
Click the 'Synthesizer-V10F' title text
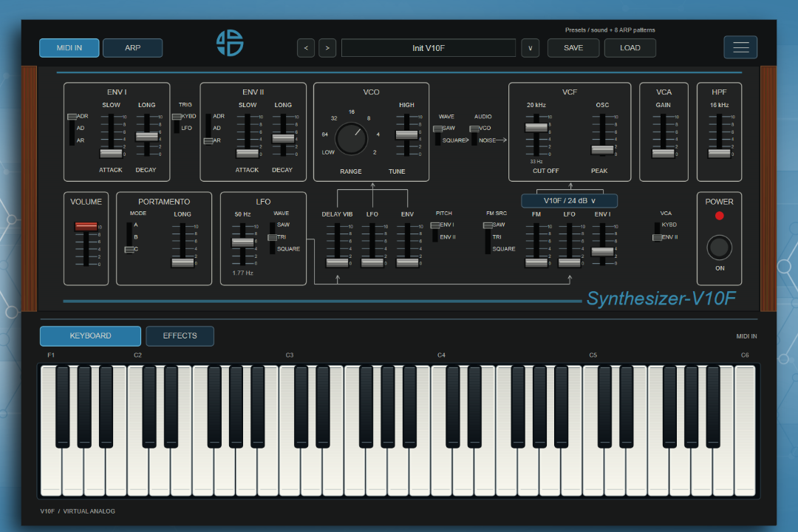pos(661,299)
